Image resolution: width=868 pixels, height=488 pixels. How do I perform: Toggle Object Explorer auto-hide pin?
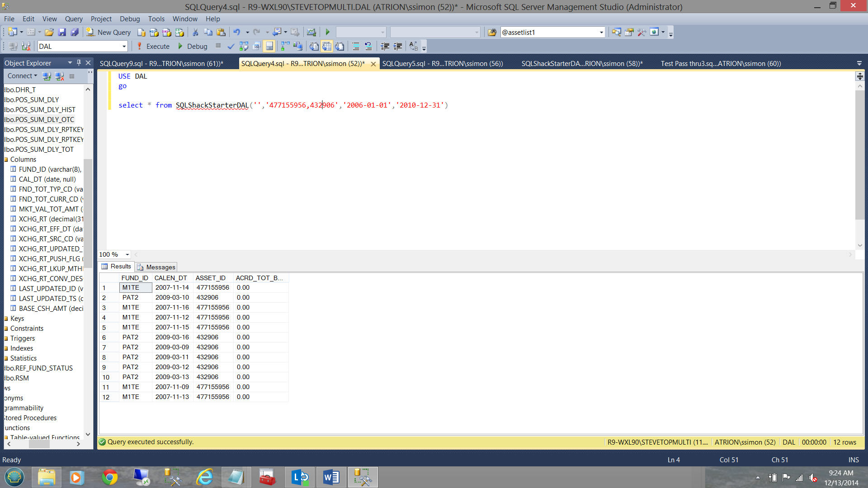click(79, 63)
